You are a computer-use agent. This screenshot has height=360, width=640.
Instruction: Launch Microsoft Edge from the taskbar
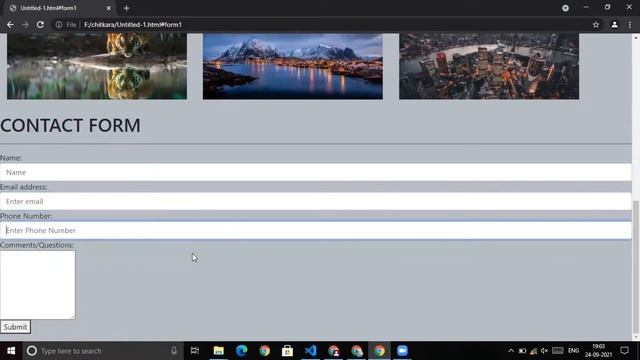pos(242,351)
